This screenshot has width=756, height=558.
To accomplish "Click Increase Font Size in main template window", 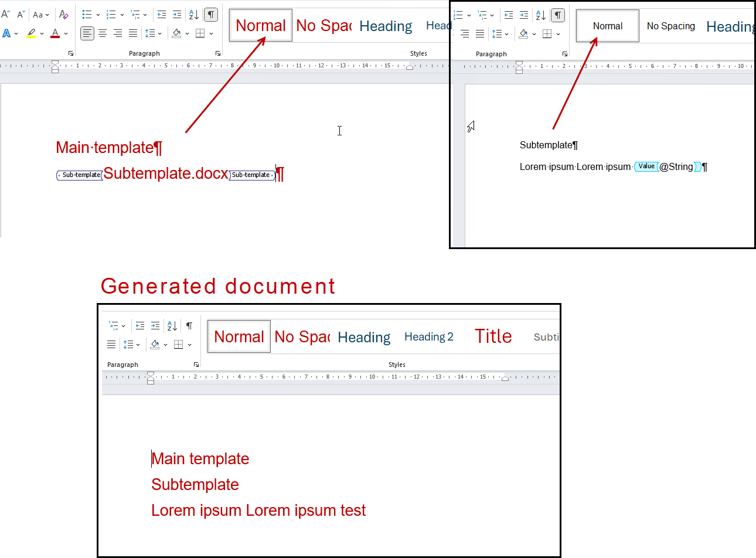I will tap(5, 14).
